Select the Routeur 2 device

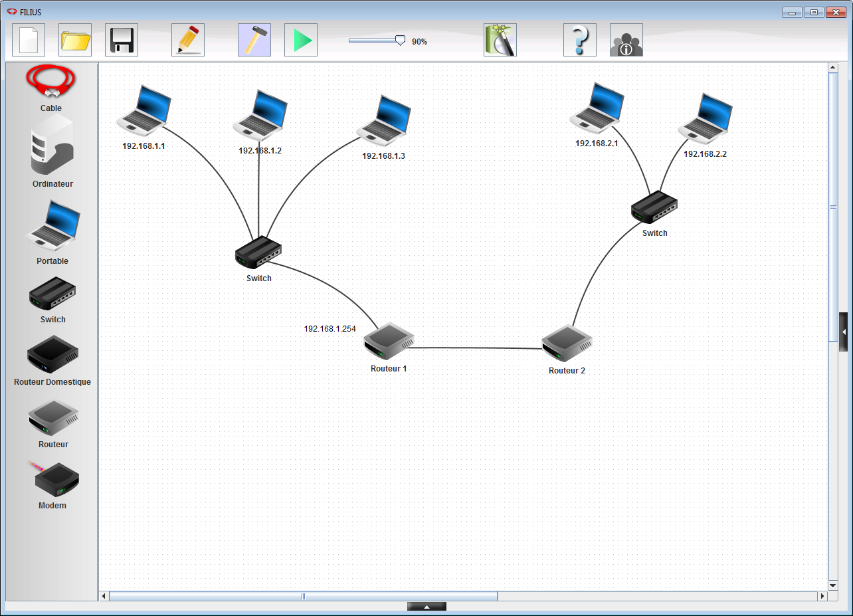(x=567, y=344)
